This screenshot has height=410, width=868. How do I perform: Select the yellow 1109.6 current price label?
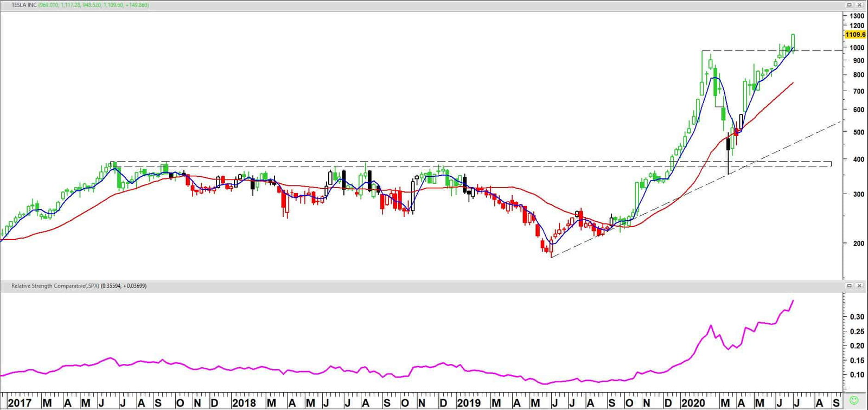click(x=856, y=35)
